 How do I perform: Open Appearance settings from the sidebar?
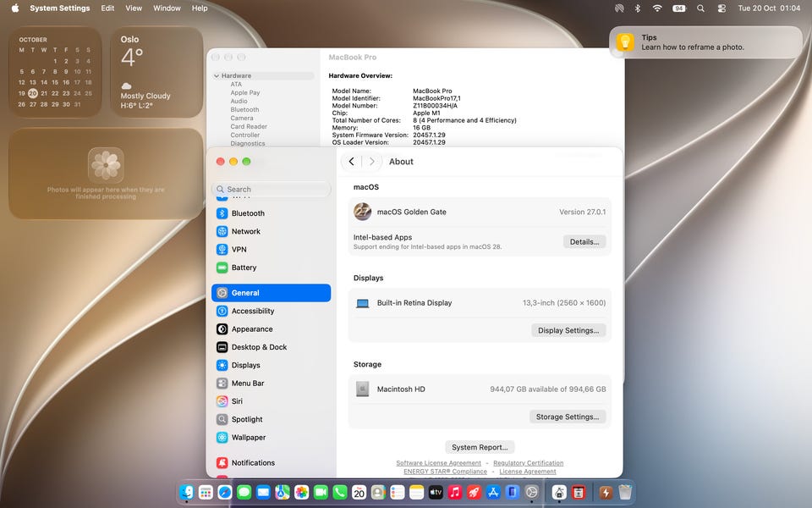pyautogui.click(x=271, y=329)
